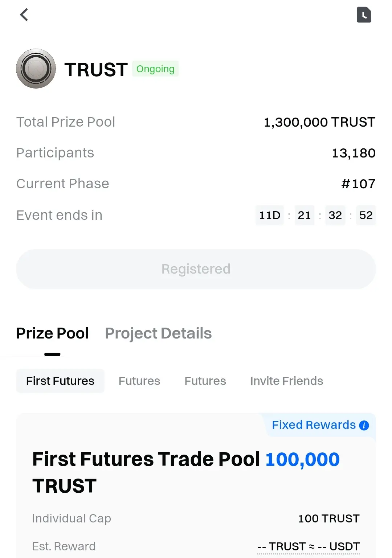Screen dimensions: 392x558
Task: Open the history records icon
Action: tap(364, 15)
